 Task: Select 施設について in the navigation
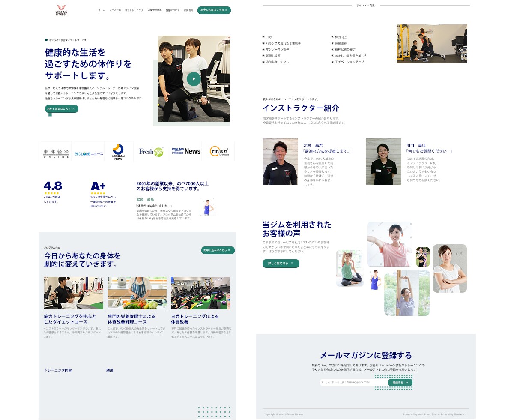pyautogui.click(x=173, y=10)
